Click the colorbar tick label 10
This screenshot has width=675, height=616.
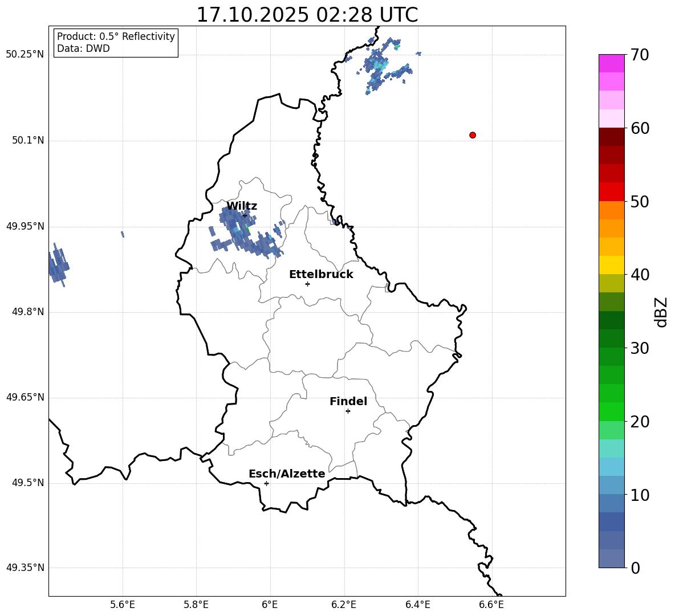(x=640, y=495)
